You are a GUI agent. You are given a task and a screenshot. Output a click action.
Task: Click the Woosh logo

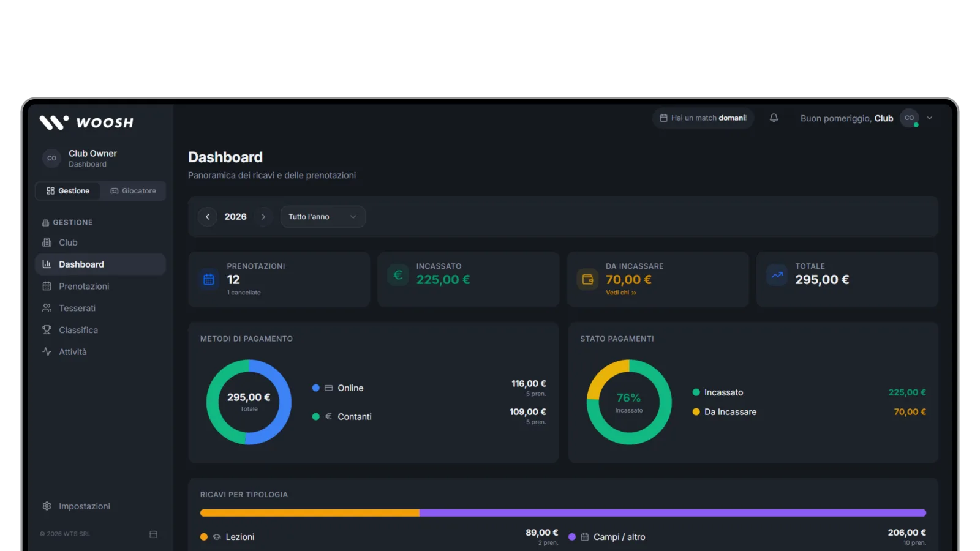click(86, 122)
